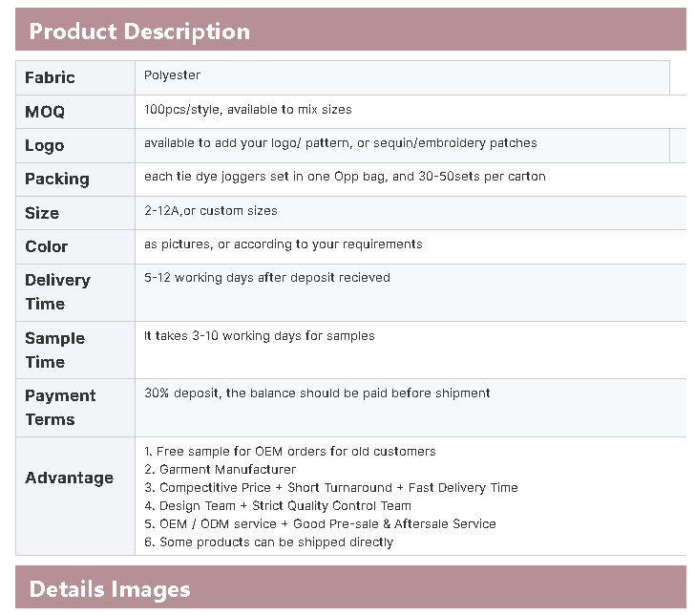Select the Advantage row label

pos(69,478)
